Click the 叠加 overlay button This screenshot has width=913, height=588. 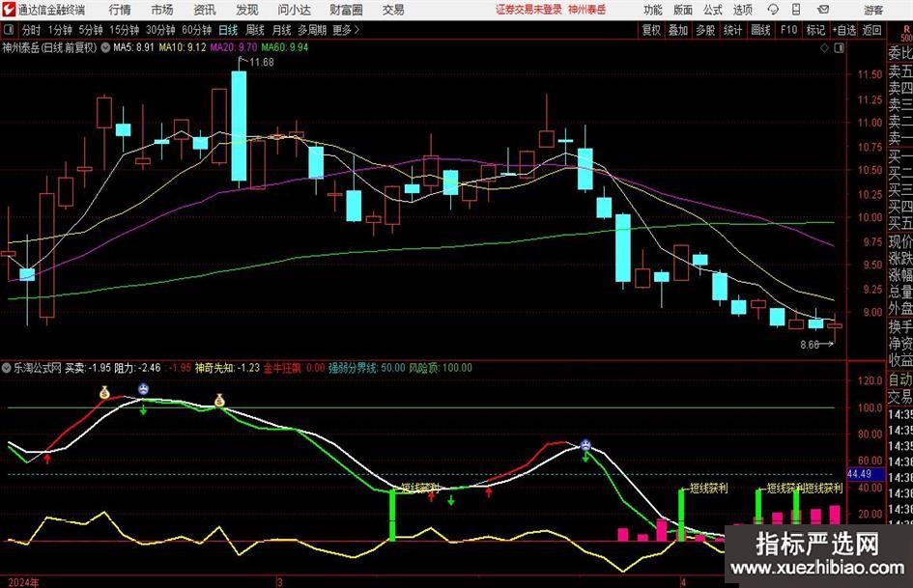pos(678,30)
